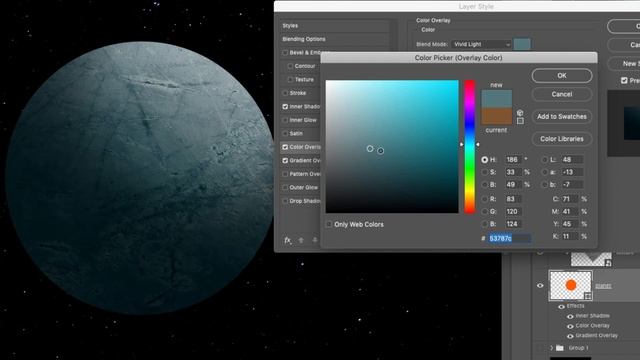Hide the Color Overlay effect eye
This screenshot has width=640, height=360.
570,326
